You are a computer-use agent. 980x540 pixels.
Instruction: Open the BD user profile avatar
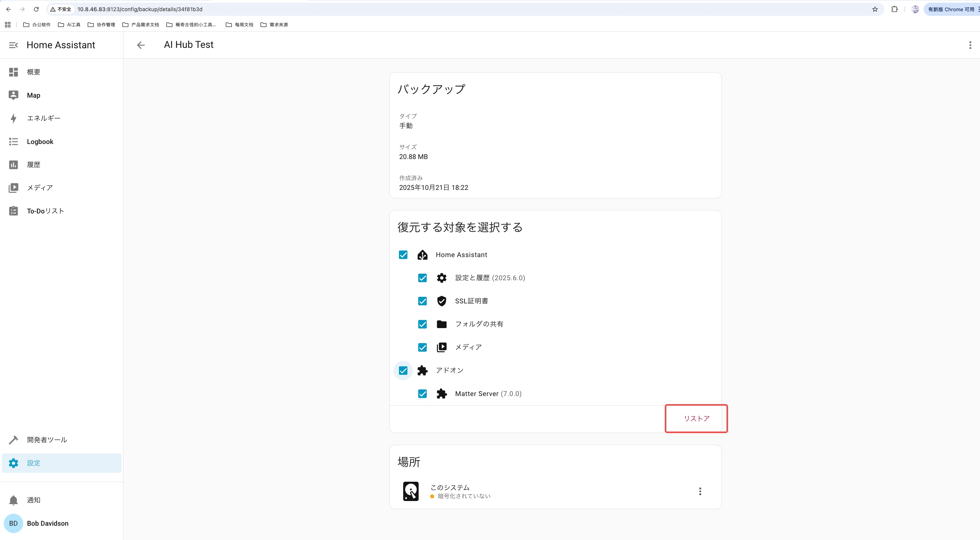click(x=14, y=523)
